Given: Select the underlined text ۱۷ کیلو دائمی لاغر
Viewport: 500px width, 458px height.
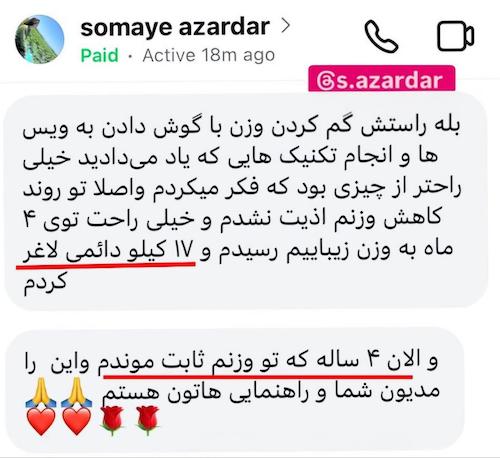Looking at the screenshot, I should coord(108,251).
